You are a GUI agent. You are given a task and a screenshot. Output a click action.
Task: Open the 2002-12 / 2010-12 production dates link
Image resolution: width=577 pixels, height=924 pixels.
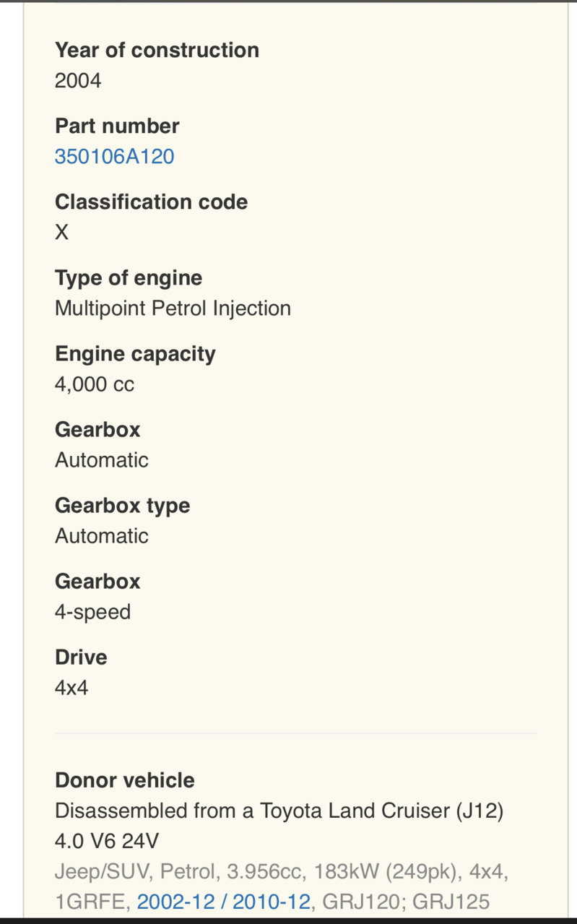[224, 901]
